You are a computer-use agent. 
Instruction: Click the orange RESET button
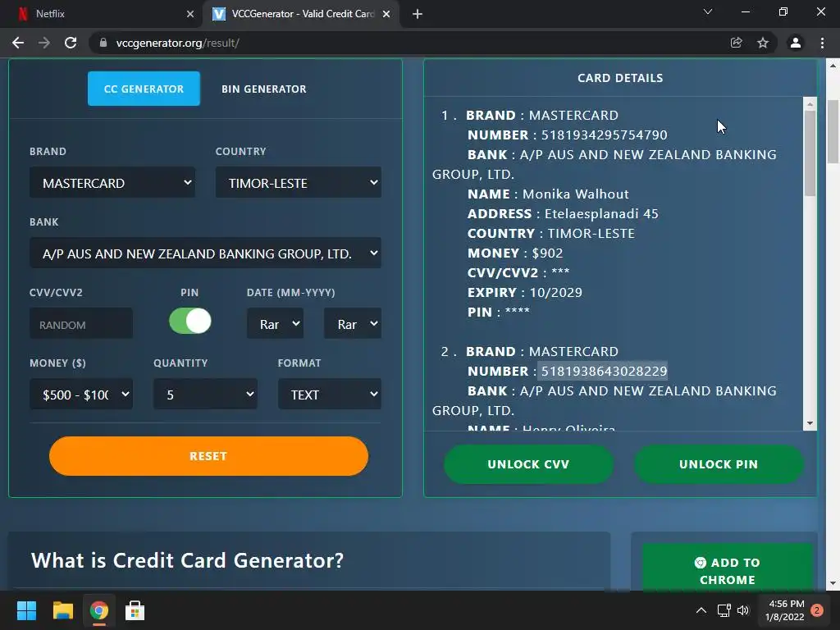pos(208,456)
